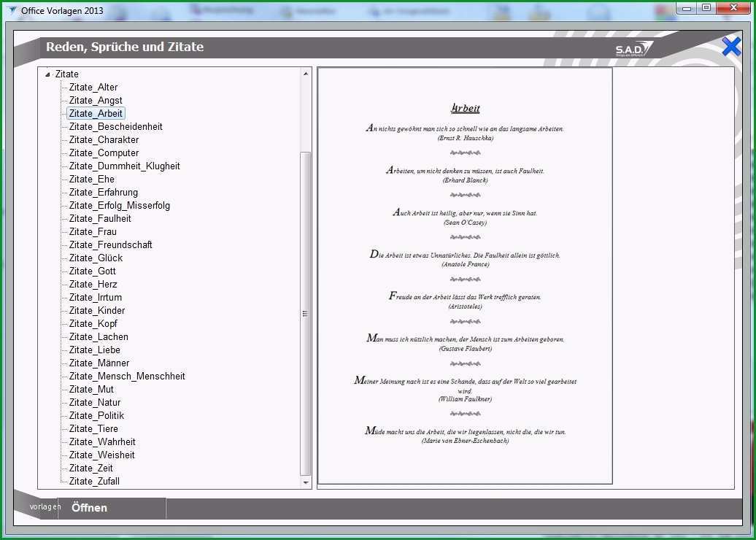
Task: Select Zitate_Weisheit from the list
Action: pos(101,455)
